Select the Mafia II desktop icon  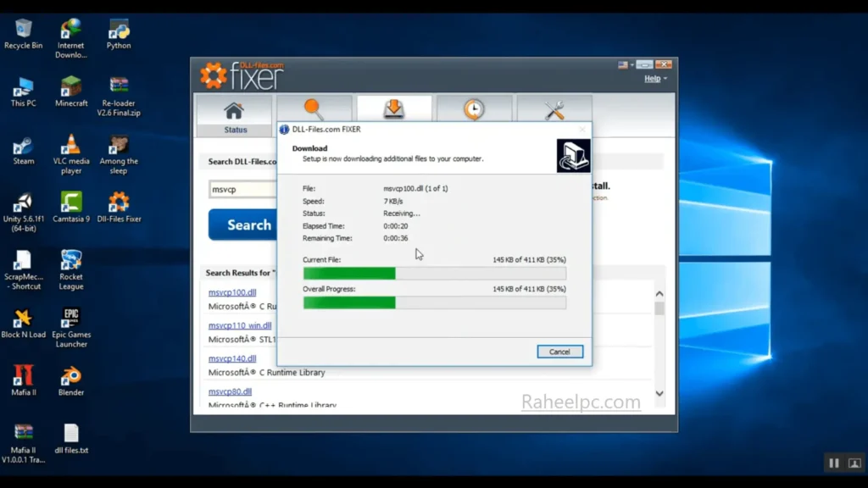pyautogui.click(x=23, y=380)
